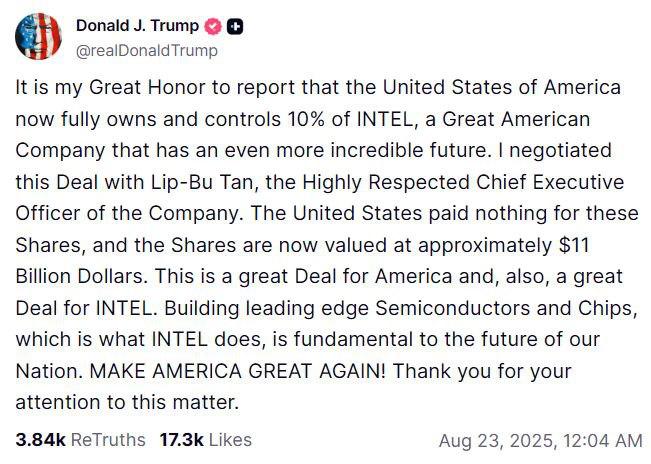The width and height of the screenshot is (651, 464).
Task: Click the phrase "Great American Company"
Action: pos(510,119)
